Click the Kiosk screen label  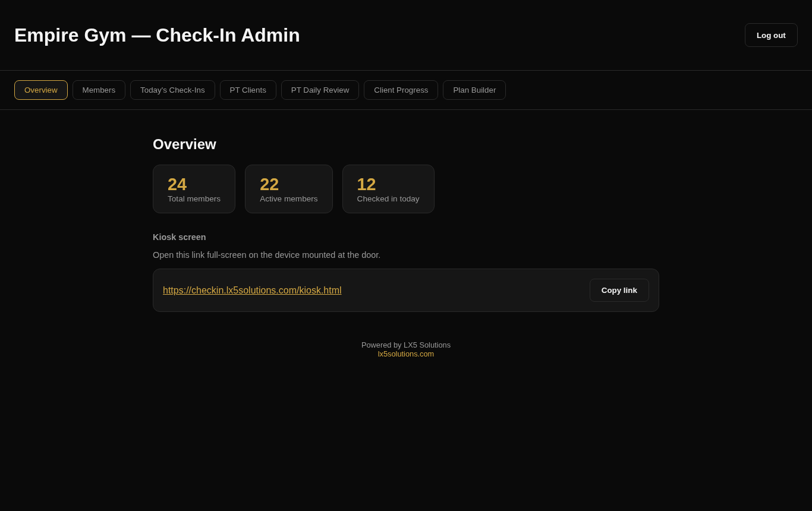click(180, 237)
